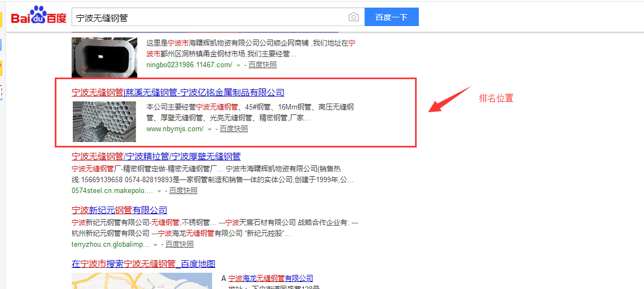Viewport: 644px width, 289px height.
Task: Open 宁波新纪元钢管有限公司 result title
Action: (x=119, y=210)
